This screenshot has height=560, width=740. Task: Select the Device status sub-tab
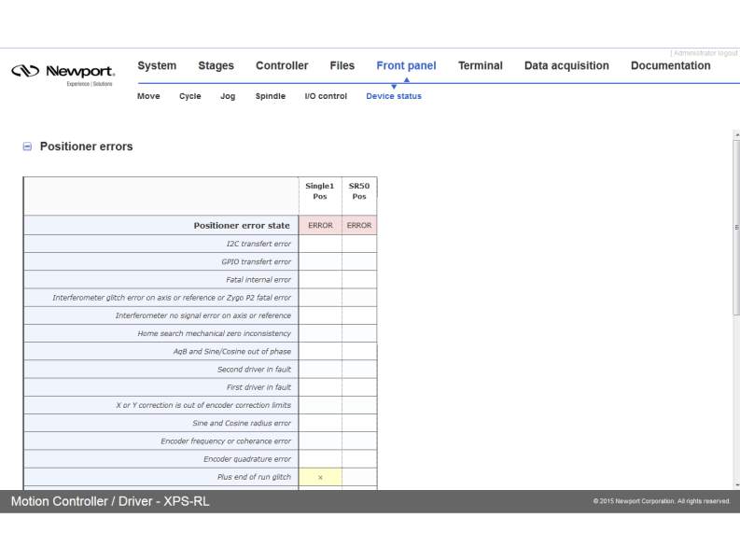[x=393, y=96]
